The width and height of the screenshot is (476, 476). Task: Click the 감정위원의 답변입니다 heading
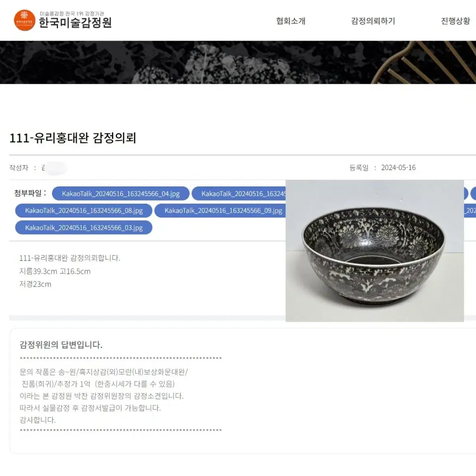pos(61,345)
